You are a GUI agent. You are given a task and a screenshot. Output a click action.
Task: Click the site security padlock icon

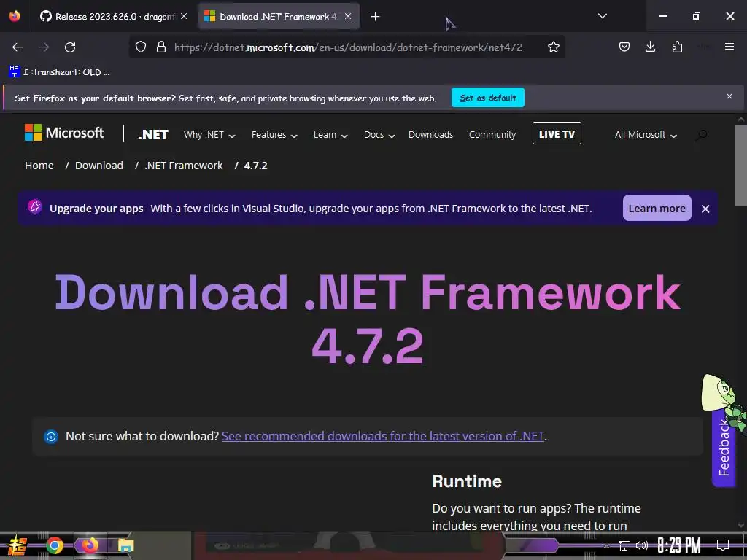coord(161,47)
